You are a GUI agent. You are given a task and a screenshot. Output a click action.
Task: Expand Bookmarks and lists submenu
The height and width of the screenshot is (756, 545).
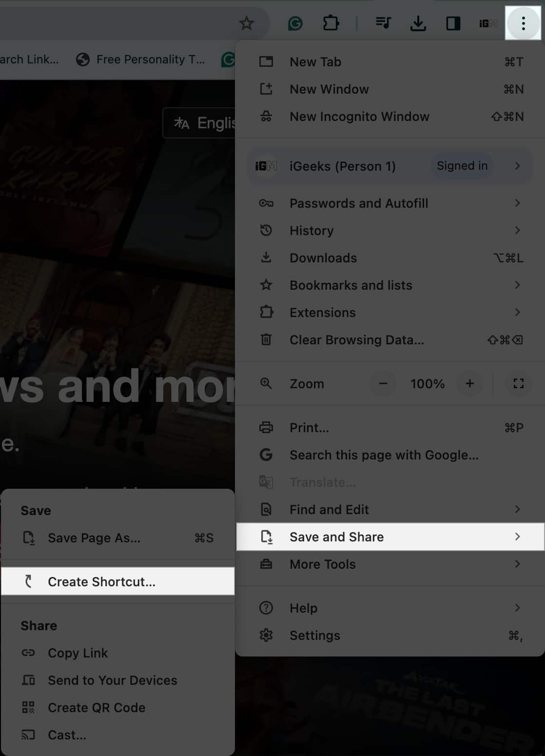pyautogui.click(x=390, y=285)
